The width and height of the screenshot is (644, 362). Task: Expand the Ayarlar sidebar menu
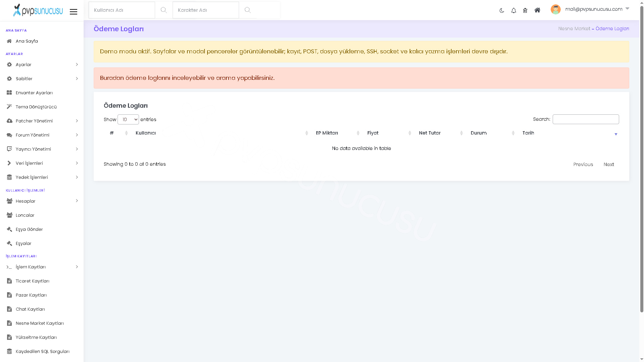(x=42, y=64)
